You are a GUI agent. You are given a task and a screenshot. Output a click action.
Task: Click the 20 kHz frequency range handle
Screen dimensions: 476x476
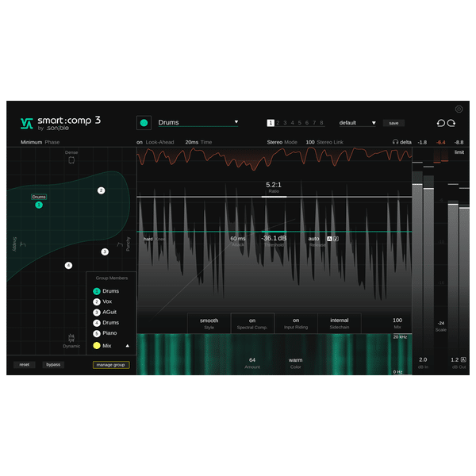coord(402,335)
